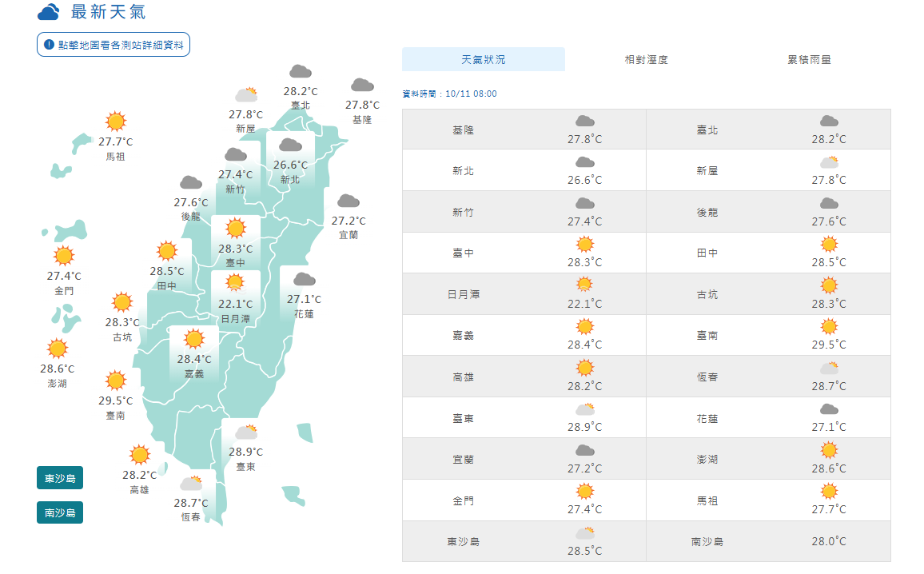Select the 日月潭 station weather icon on map
This screenshot has height=574, width=924.
235,282
